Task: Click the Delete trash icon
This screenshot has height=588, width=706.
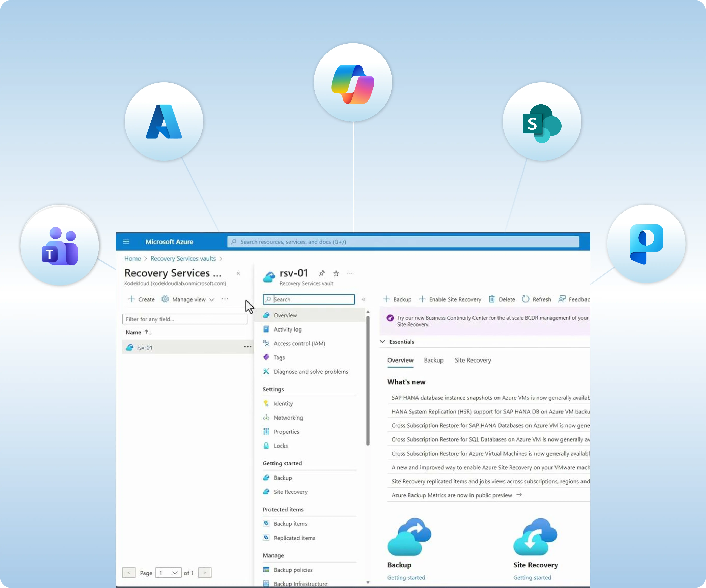Action: 492,299
